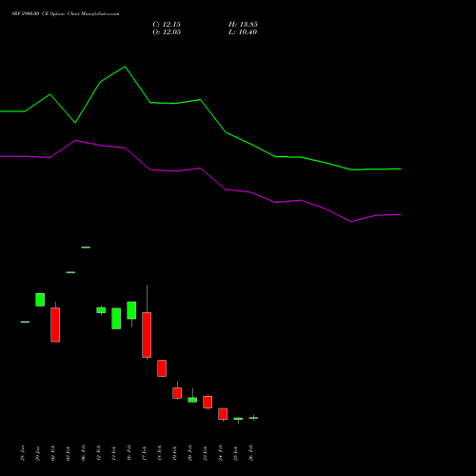Click the high value "H: 13.85"
The width and height of the screenshot is (476, 476).
(243, 25)
